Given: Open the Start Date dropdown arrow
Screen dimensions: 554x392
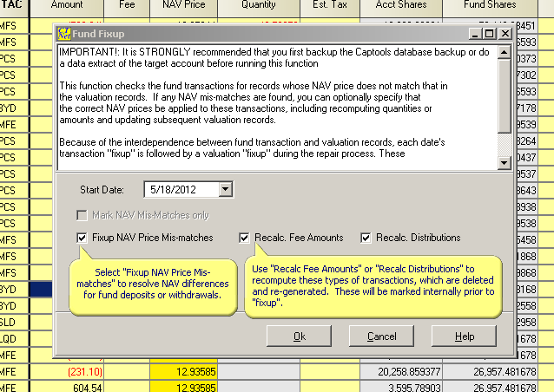Looking at the screenshot, I should (226, 188).
